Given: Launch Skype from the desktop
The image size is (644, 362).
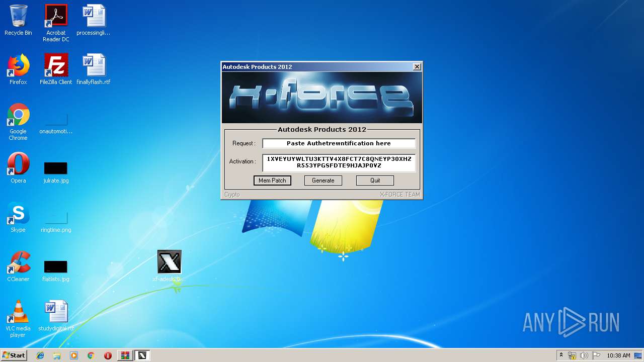Looking at the screenshot, I should tap(18, 217).
